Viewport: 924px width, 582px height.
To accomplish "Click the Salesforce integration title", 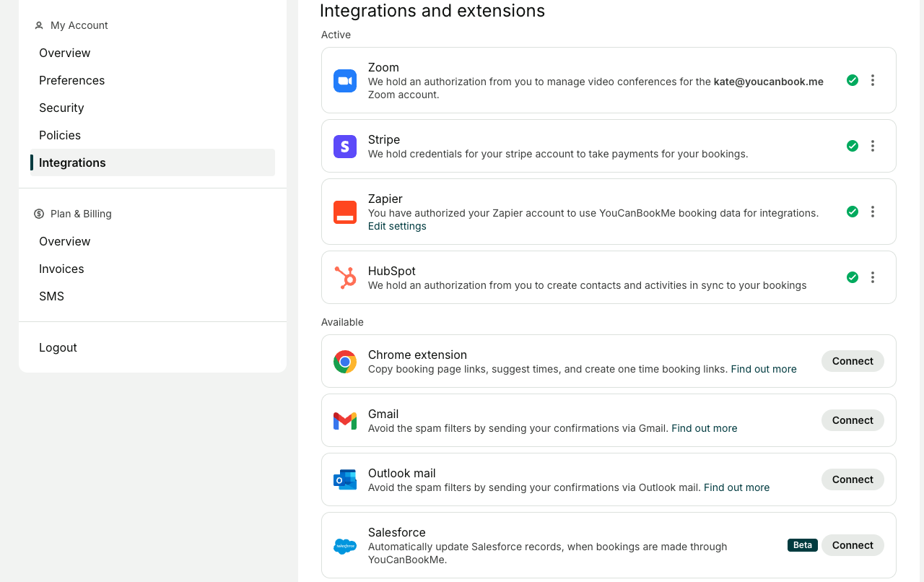I will pos(397,532).
